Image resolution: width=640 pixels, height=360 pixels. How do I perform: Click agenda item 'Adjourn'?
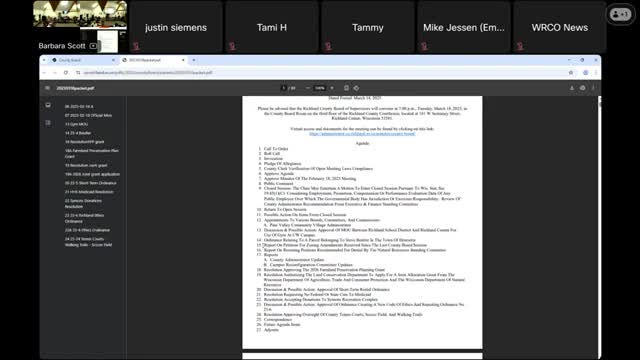[271, 329]
